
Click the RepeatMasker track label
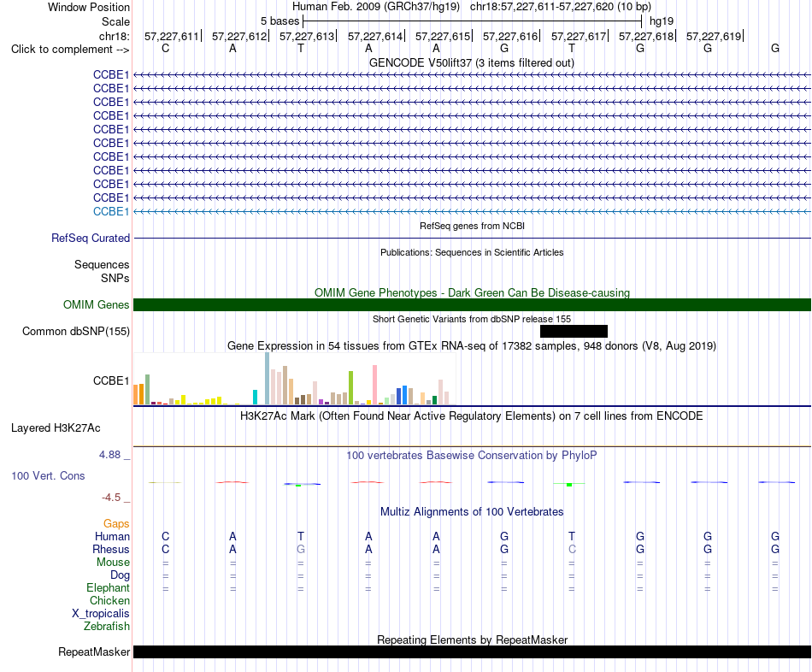coord(94,651)
